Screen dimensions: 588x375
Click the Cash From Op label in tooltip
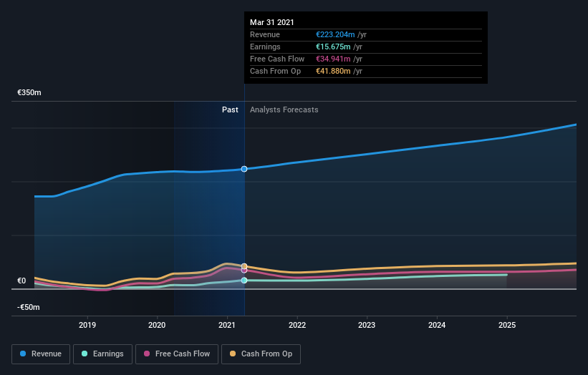[x=275, y=71]
